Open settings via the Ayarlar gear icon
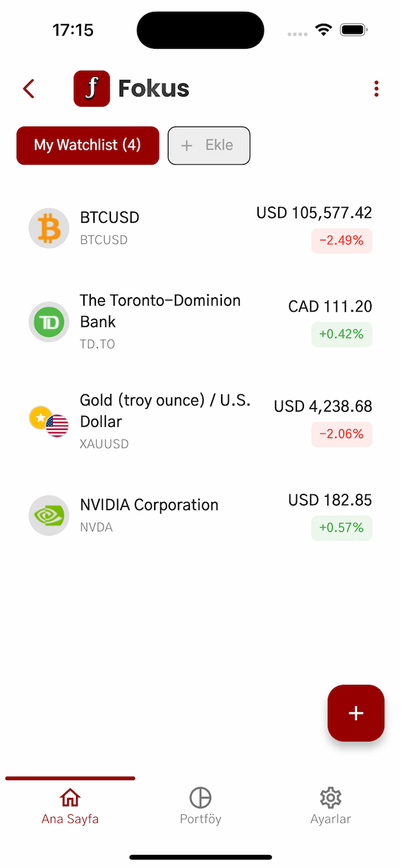Screen dimensions: 401x868 pos(330,797)
